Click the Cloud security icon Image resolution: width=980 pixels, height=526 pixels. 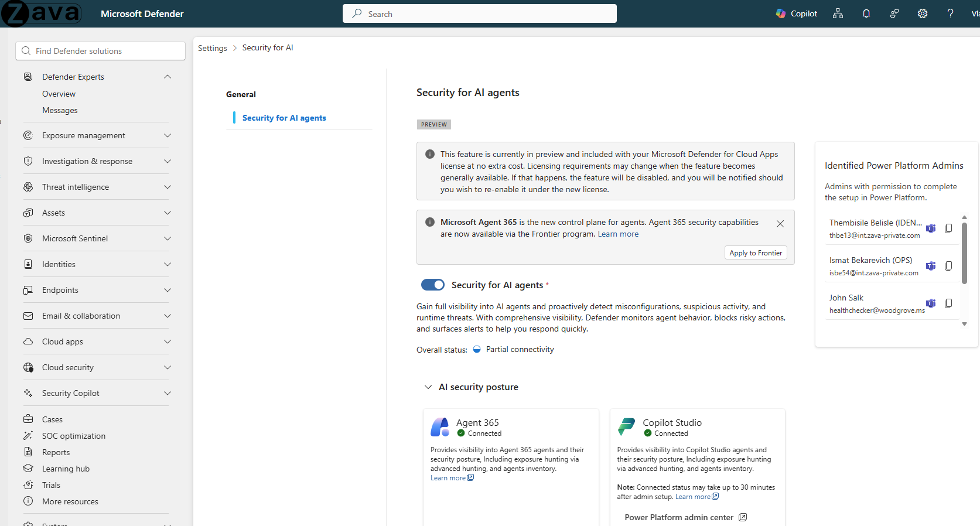click(28, 367)
